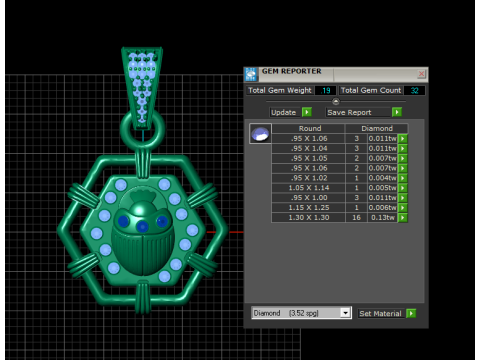Click the count 16 cell
The height and width of the screenshot is (360, 480).
(x=356, y=218)
